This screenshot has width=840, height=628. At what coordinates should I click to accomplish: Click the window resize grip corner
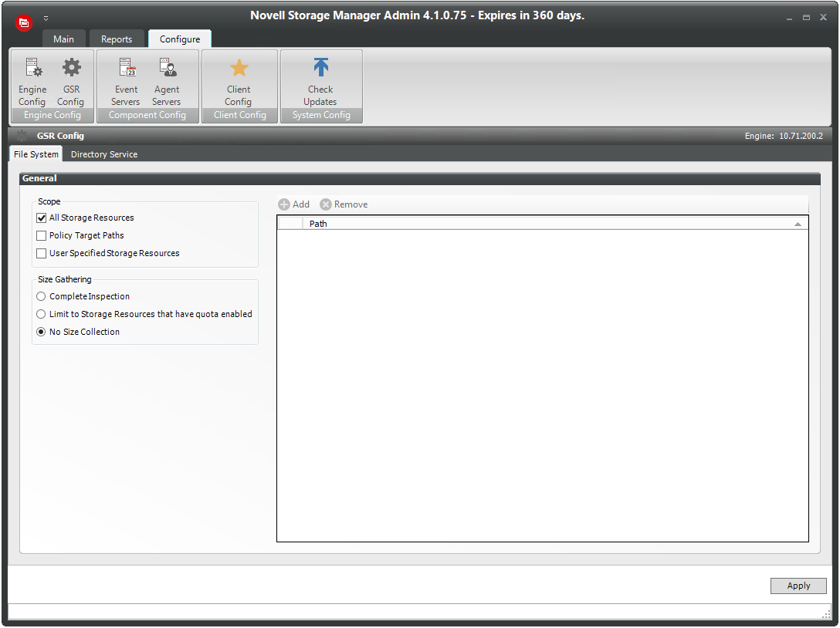click(827, 613)
